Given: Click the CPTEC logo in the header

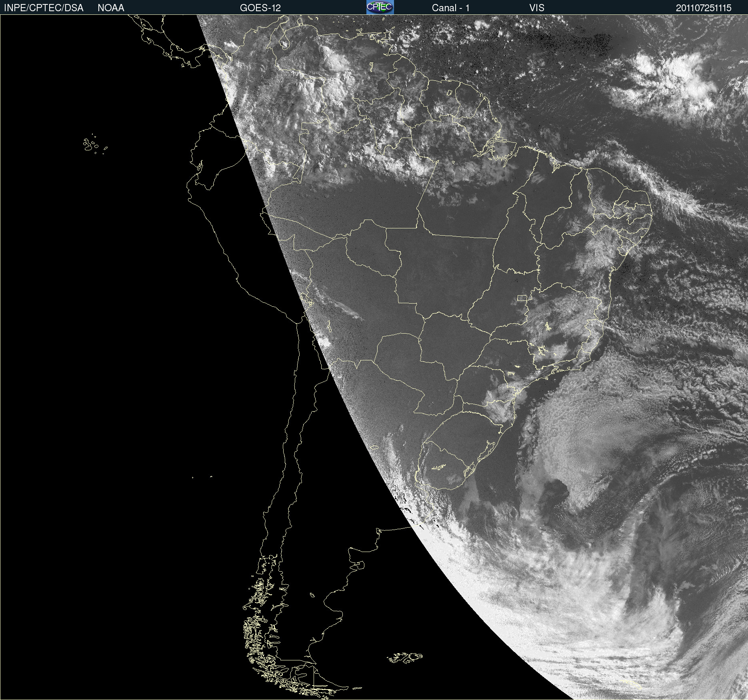Looking at the screenshot, I should (x=380, y=7).
